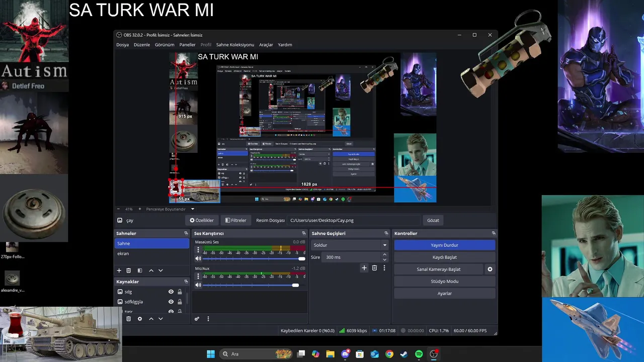Open Spotify from the taskbar
Screen dimensions: 644x362
point(419,354)
